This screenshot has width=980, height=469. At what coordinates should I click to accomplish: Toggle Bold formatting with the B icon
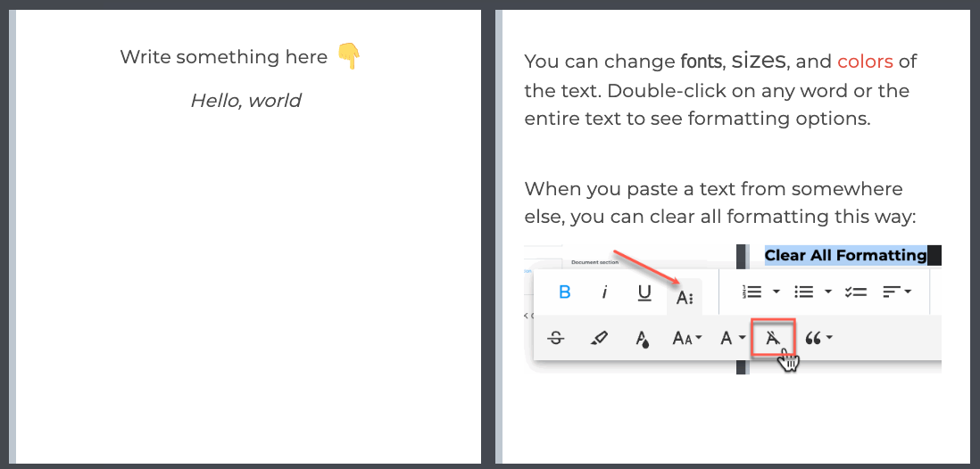[x=565, y=292]
